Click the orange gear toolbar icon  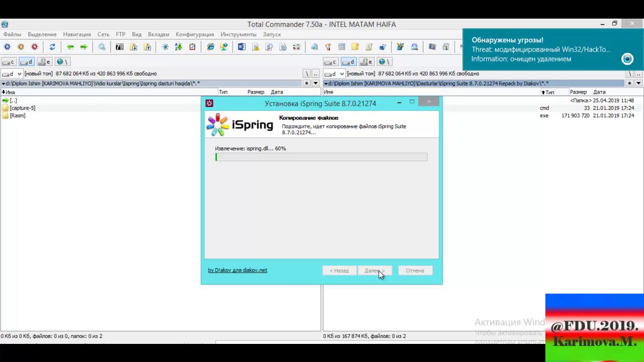21,47
